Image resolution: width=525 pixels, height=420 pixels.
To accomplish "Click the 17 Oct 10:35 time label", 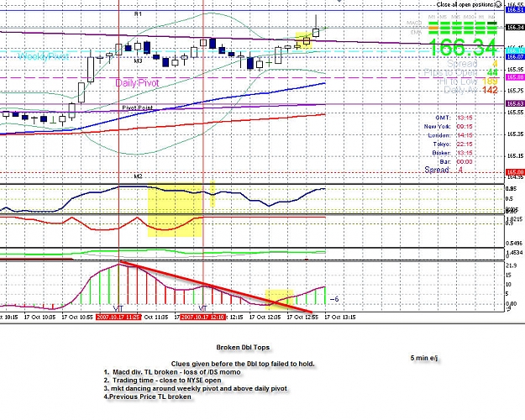I will point(39,317).
